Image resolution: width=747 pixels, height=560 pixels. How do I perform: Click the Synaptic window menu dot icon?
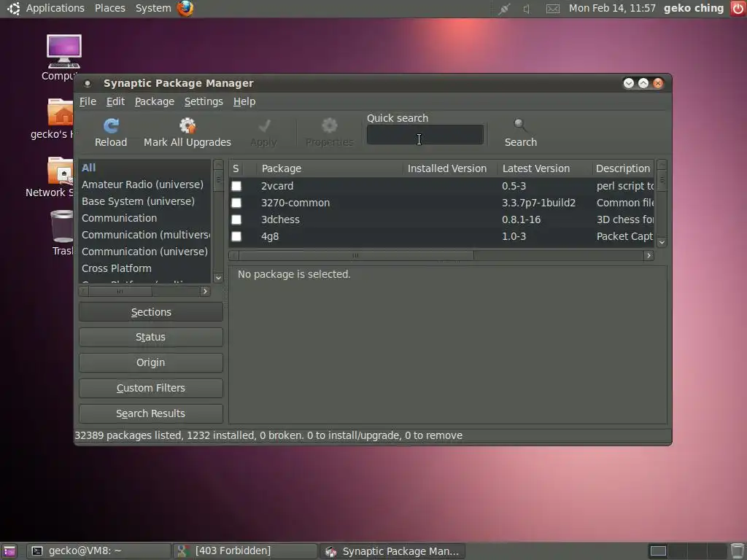click(x=88, y=83)
